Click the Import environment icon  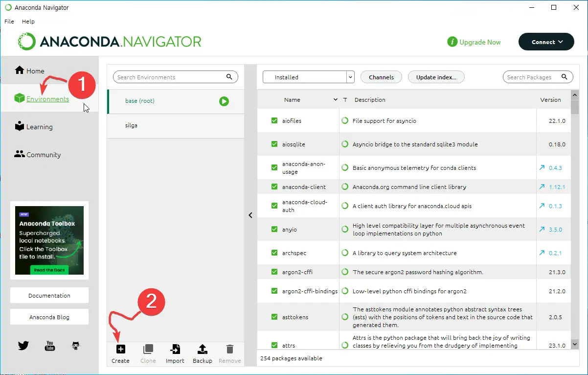175,349
